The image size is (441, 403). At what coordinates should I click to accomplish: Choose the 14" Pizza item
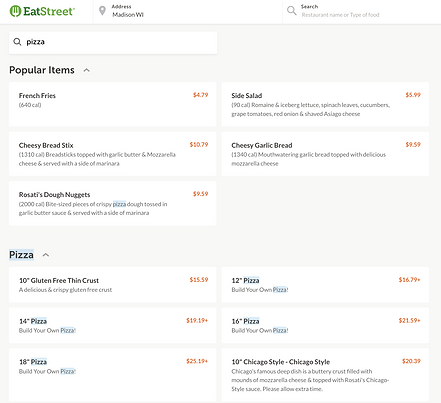(113, 325)
